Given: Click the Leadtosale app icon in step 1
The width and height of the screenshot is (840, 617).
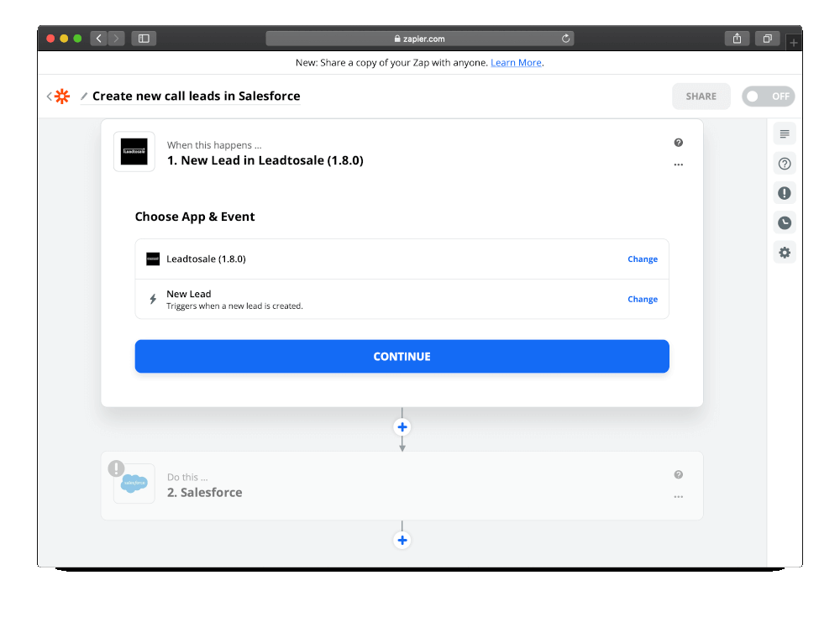Looking at the screenshot, I should [x=134, y=152].
